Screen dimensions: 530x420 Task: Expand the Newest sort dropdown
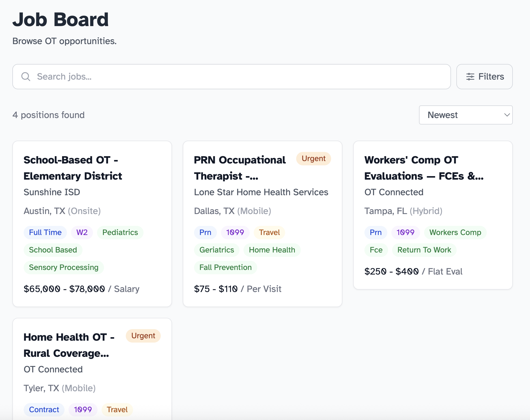coord(465,115)
